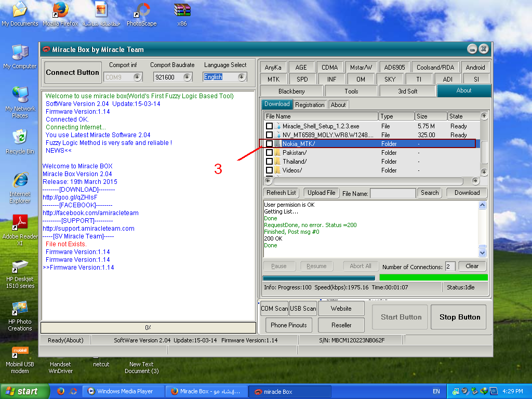
Task: Open My Computer desktop icon
Action: (20, 56)
